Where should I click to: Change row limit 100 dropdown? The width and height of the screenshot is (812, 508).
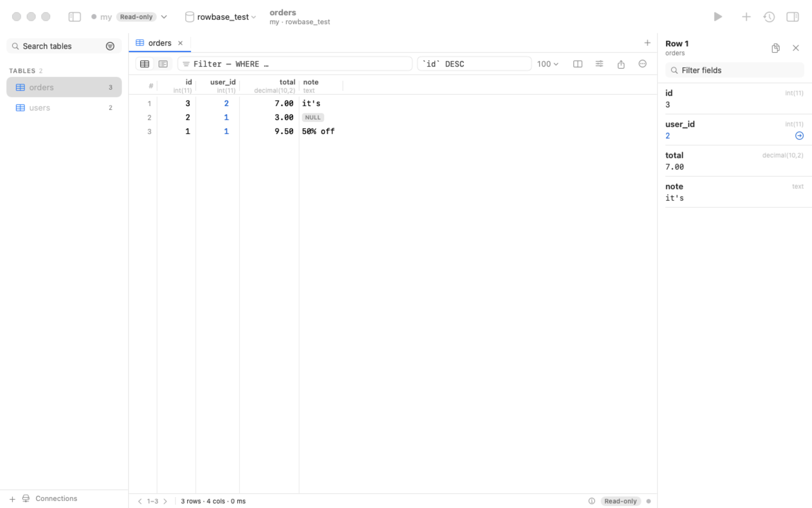point(548,64)
